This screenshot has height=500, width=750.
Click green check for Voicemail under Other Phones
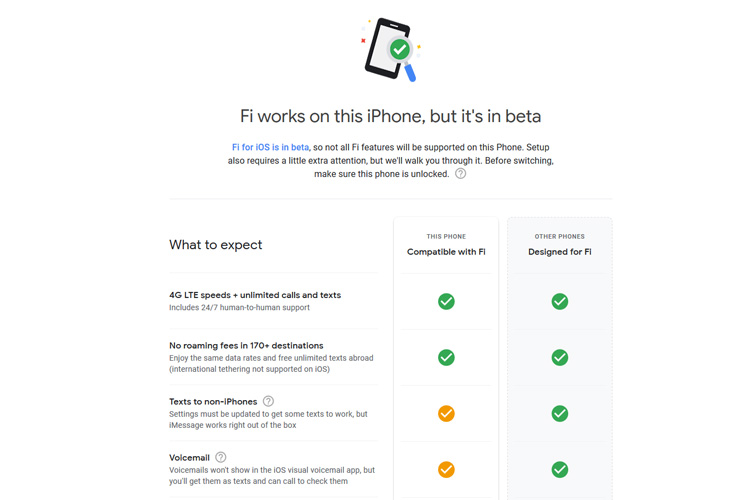pos(560,469)
